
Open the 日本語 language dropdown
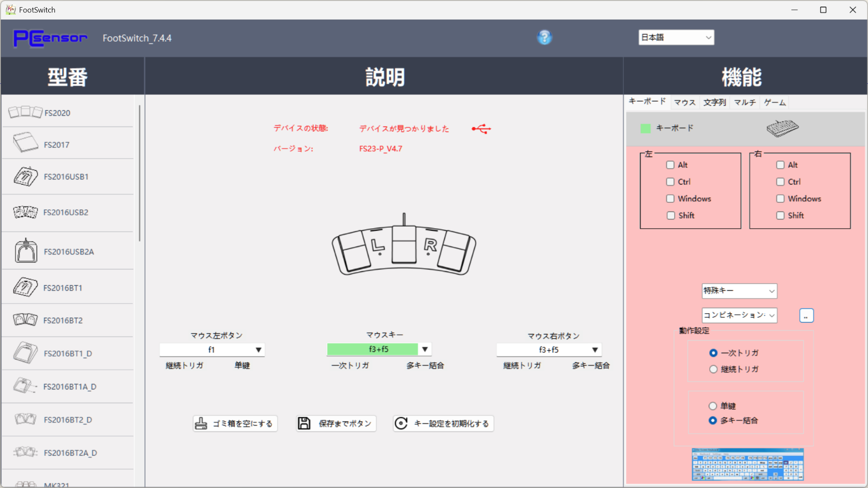(x=676, y=38)
